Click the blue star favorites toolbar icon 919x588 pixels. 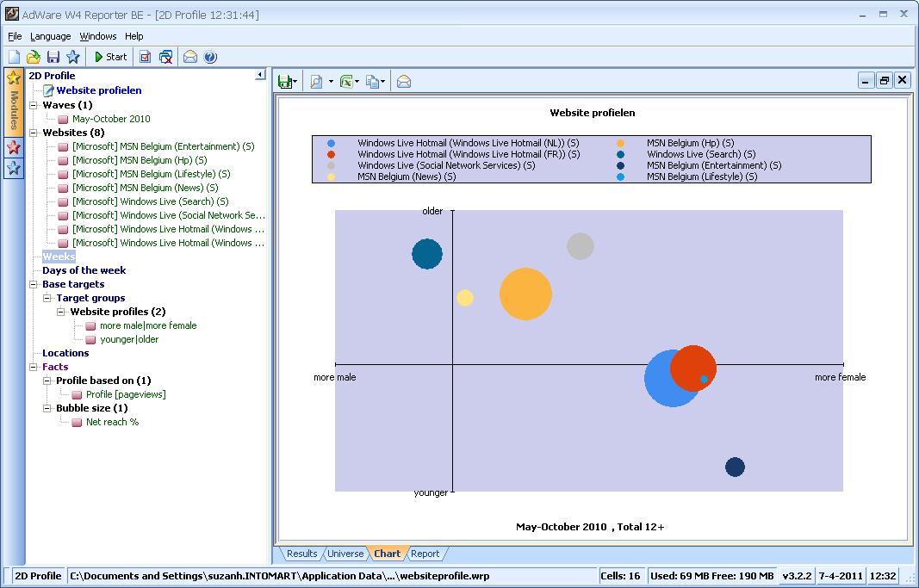(72, 57)
